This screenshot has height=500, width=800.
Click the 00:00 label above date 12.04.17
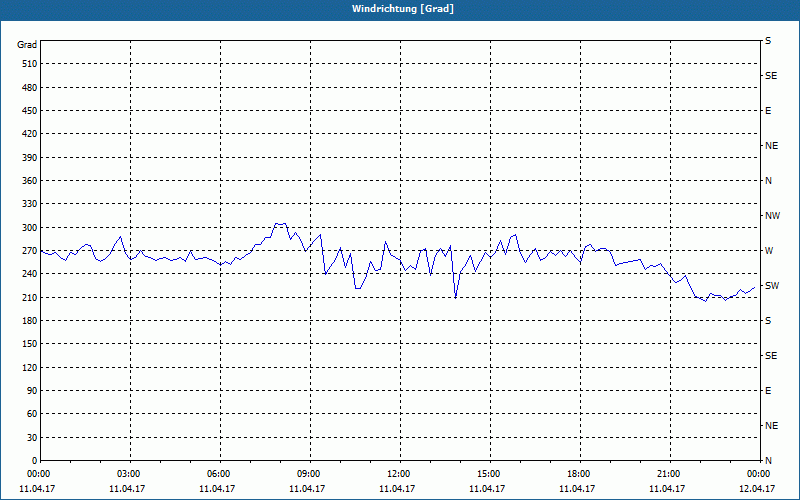click(x=760, y=474)
